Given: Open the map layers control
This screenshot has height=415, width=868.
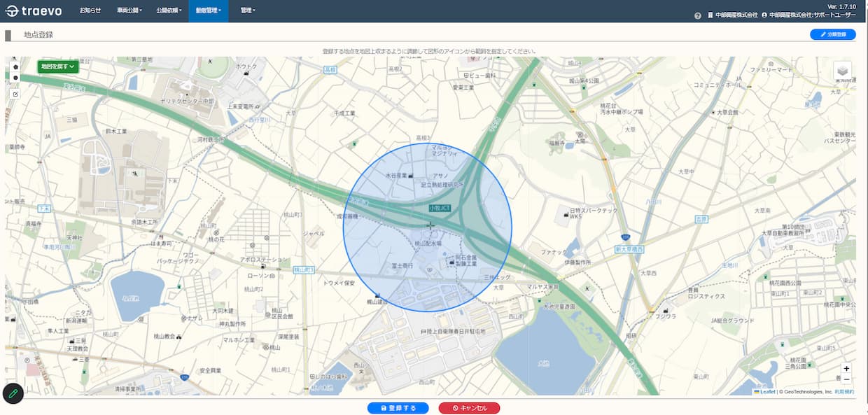Looking at the screenshot, I should point(843,71).
